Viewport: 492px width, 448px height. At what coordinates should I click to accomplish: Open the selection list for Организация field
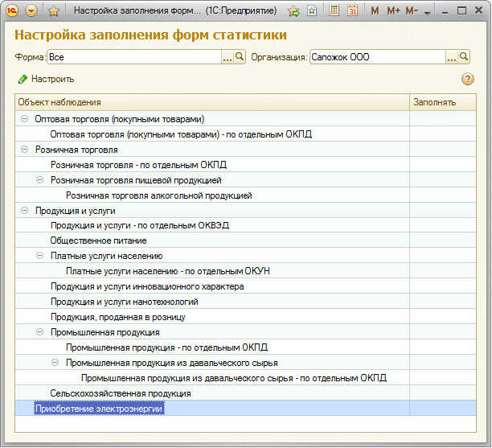[452, 57]
